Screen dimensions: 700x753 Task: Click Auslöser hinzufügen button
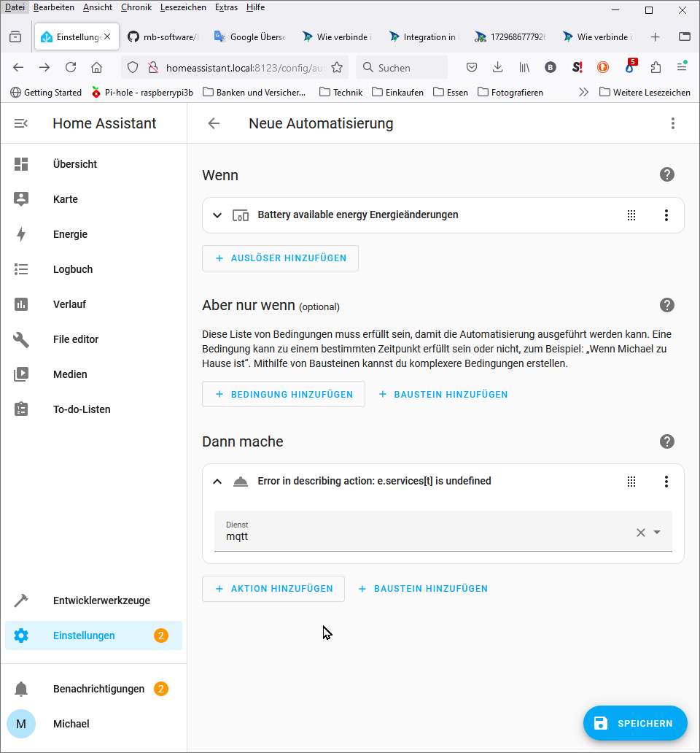280,258
